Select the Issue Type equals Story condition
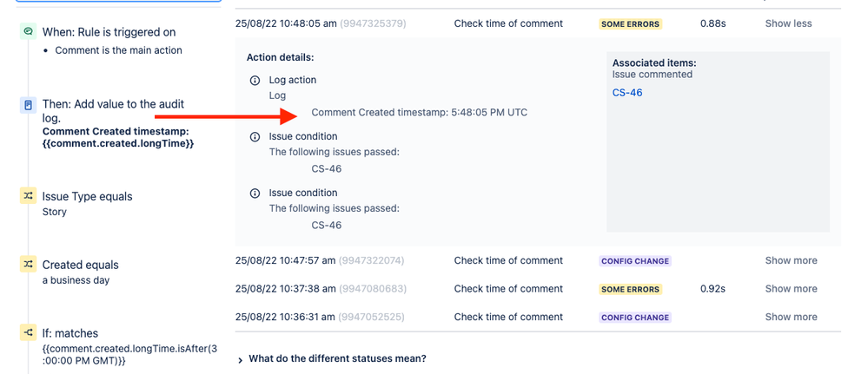The image size is (868, 374). [87, 204]
